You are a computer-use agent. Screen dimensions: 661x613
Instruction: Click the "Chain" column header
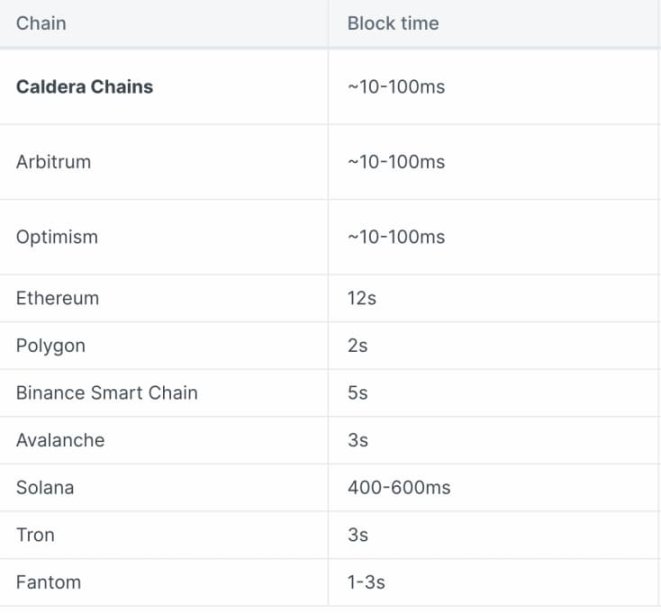[x=41, y=23]
